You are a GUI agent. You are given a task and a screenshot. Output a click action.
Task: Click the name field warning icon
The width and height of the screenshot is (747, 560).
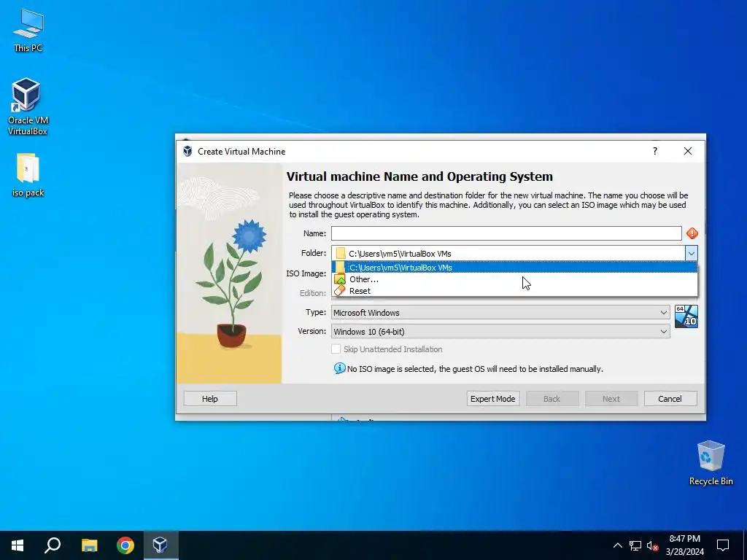692,233
